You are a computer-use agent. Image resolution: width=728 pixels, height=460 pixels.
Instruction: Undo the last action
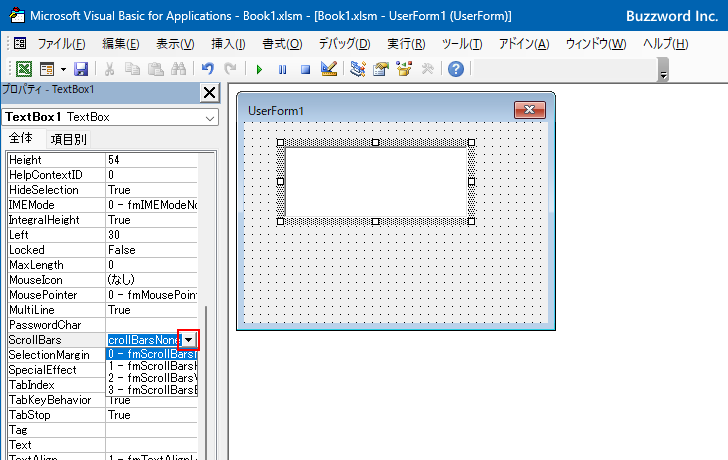[208, 69]
